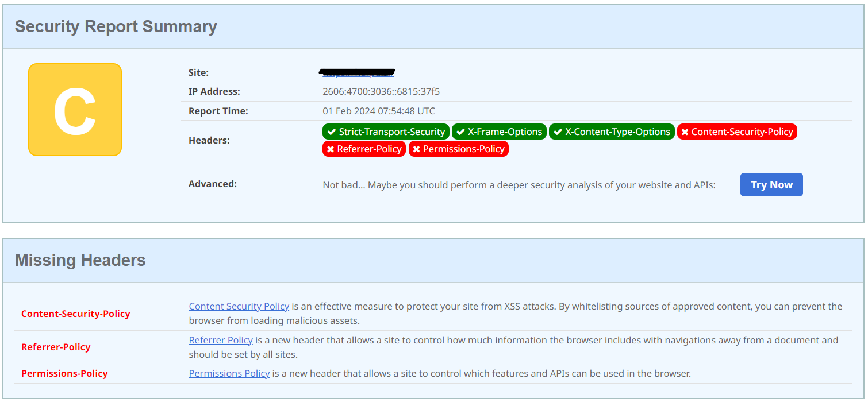Viewport: 868px width, 402px height.
Task: Click the X-Frame-Options header badge
Action: click(x=499, y=132)
